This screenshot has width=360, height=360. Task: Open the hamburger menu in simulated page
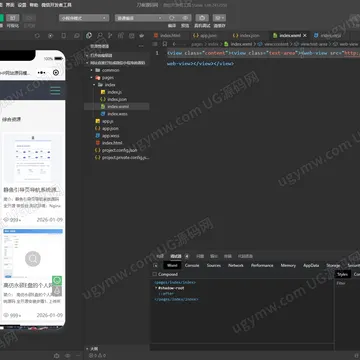pos(55,90)
